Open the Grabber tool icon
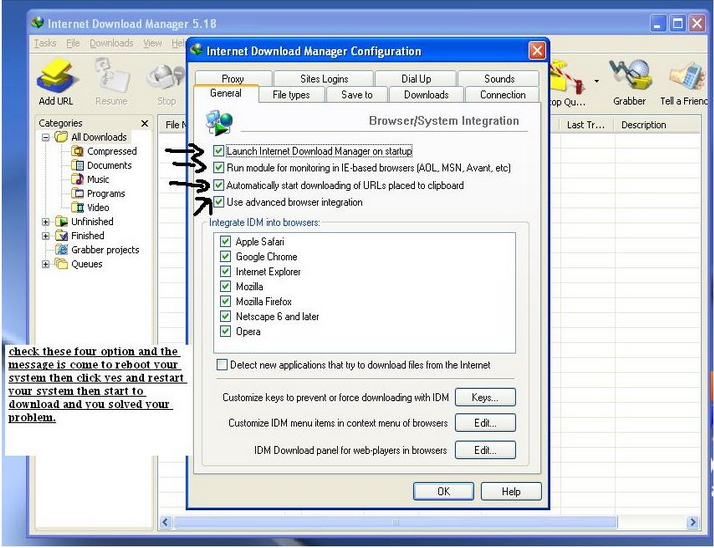 (x=629, y=76)
